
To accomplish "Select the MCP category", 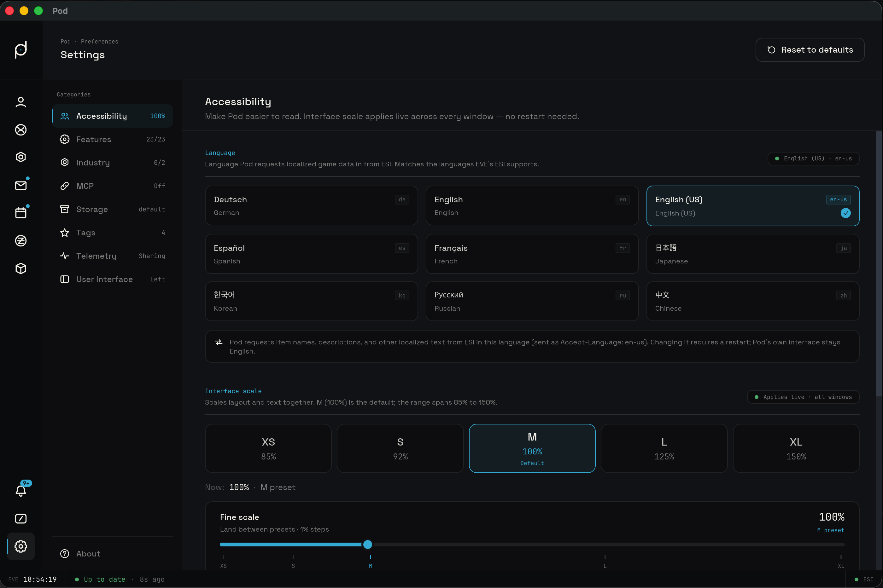I will pos(112,186).
